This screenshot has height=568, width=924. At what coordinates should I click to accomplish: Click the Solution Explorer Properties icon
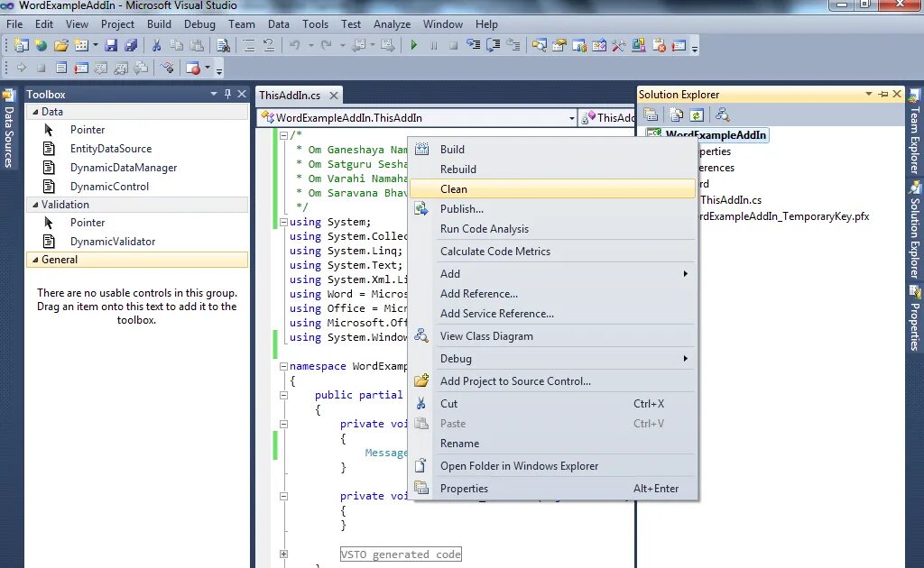[651, 115]
